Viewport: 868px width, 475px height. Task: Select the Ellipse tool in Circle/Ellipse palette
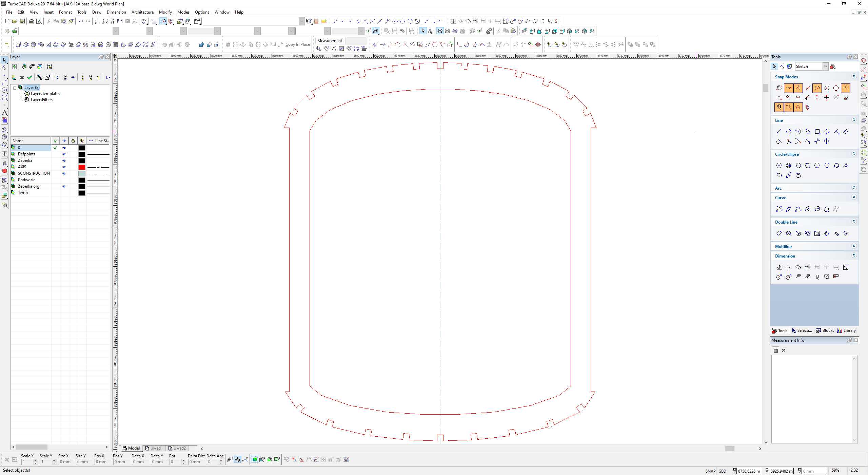pyautogui.click(x=779, y=175)
